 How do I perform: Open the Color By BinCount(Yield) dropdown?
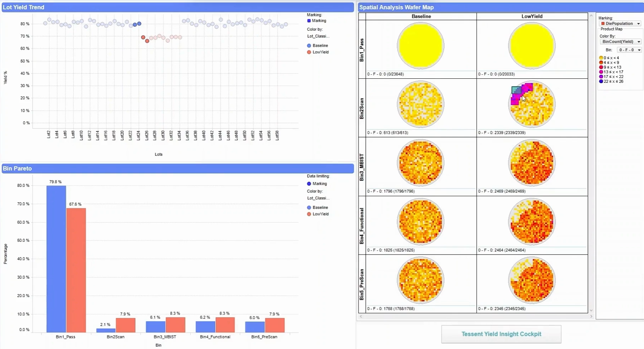coord(620,42)
